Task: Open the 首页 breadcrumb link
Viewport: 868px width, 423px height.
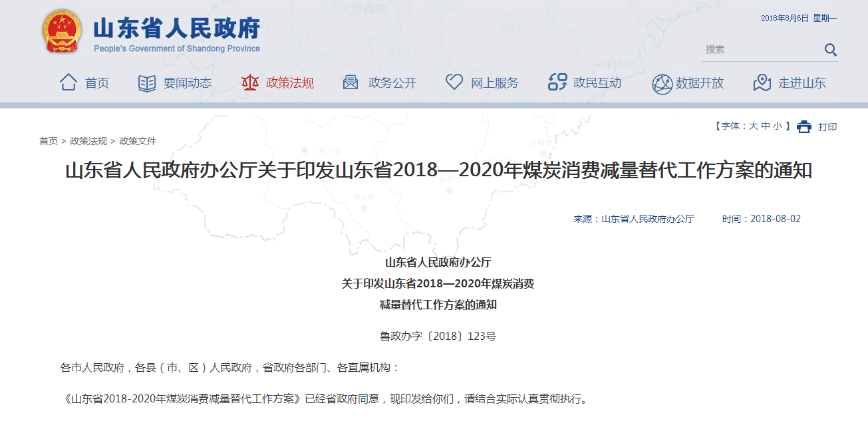Action: coord(48,141)
